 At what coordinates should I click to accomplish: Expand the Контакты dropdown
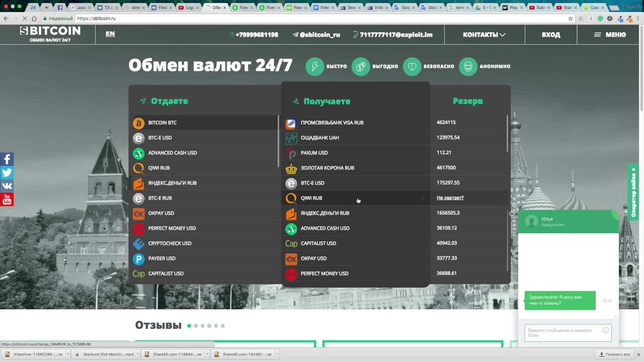[x=484, y=35]
